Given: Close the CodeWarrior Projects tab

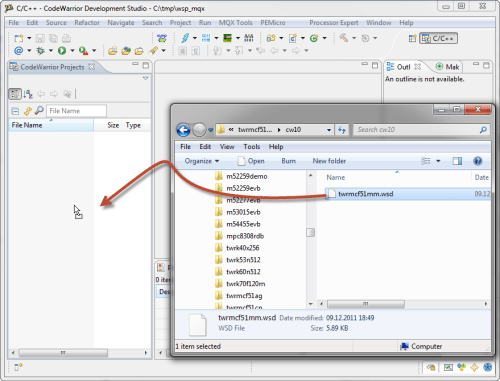Looking at the screenshot, I should (92, 67).
